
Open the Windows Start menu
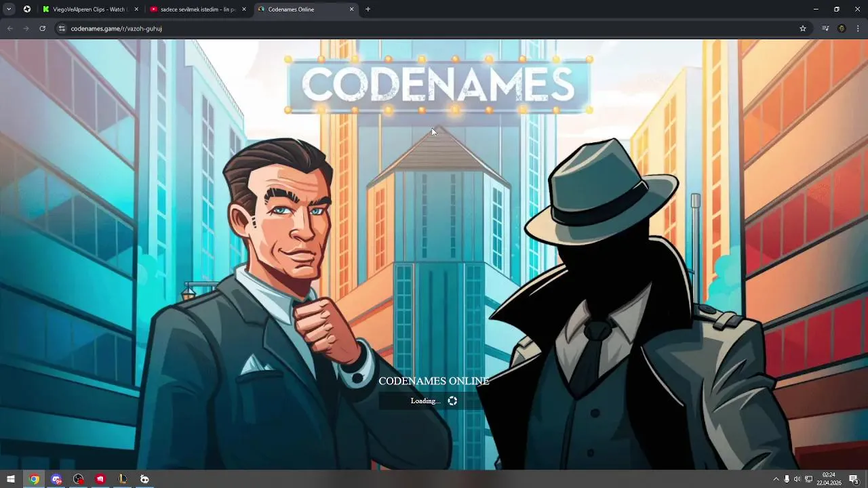tap(11, 479)
